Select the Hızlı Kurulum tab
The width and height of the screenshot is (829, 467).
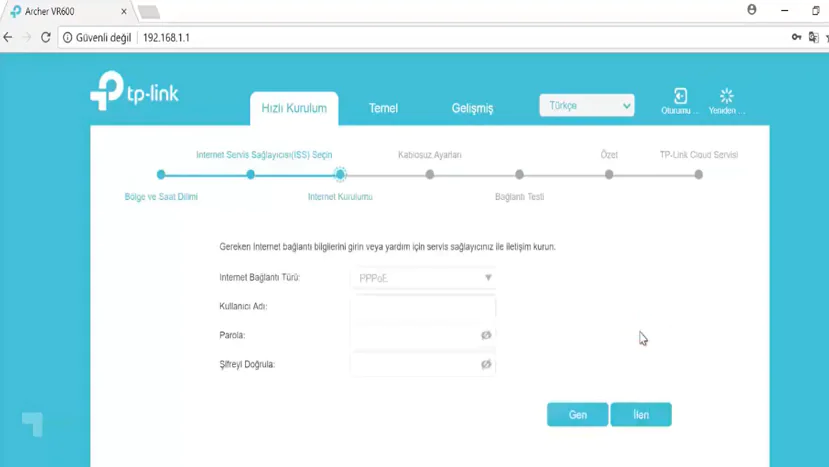click(x=294, y=108)
